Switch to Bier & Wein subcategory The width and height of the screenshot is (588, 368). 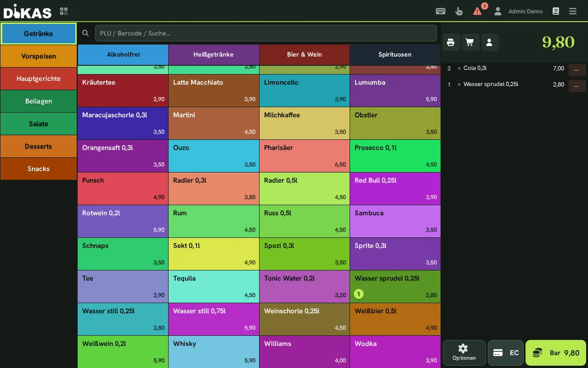point(305,54)
